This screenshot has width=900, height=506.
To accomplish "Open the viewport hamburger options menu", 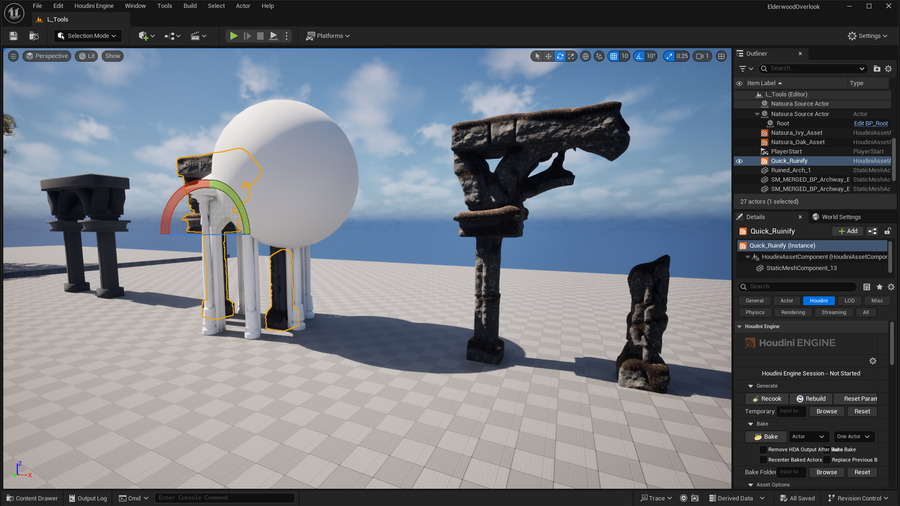I will pyautogui.click(x=13, y=56).
